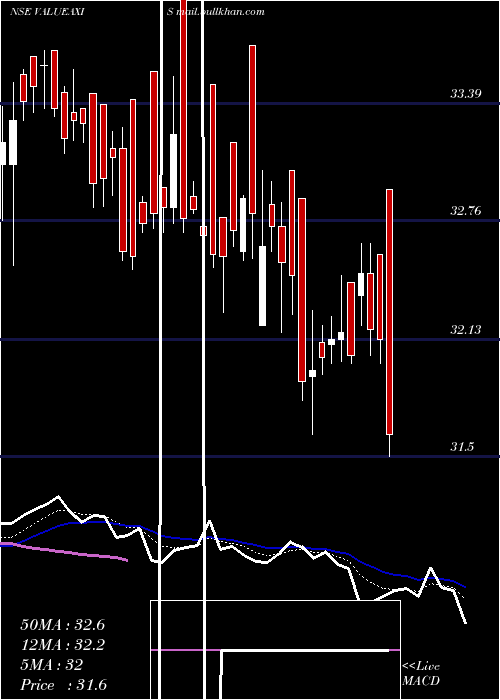Click the 5MA : 32 readout
Viewport: 500px width, 700px height.
coord(52,665)
